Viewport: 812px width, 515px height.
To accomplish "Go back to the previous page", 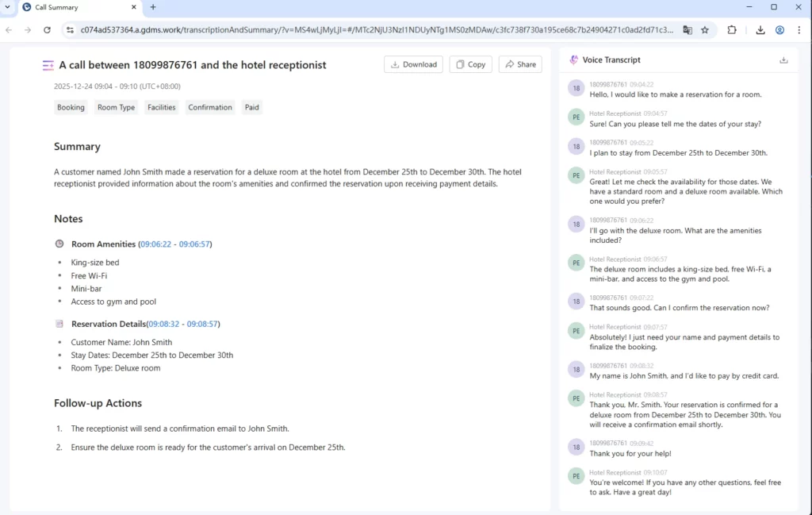I will coord(9,30).
